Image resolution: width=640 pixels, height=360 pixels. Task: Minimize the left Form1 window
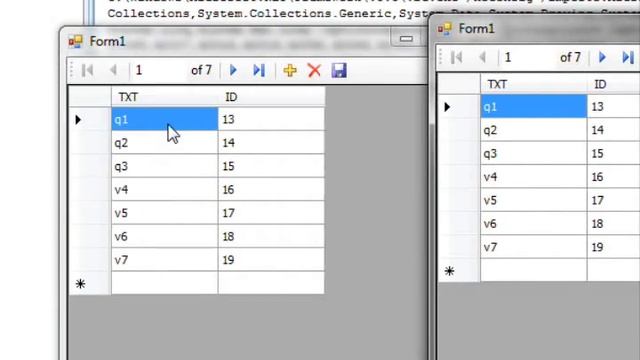pyautogui.click(x=406, y=38)
